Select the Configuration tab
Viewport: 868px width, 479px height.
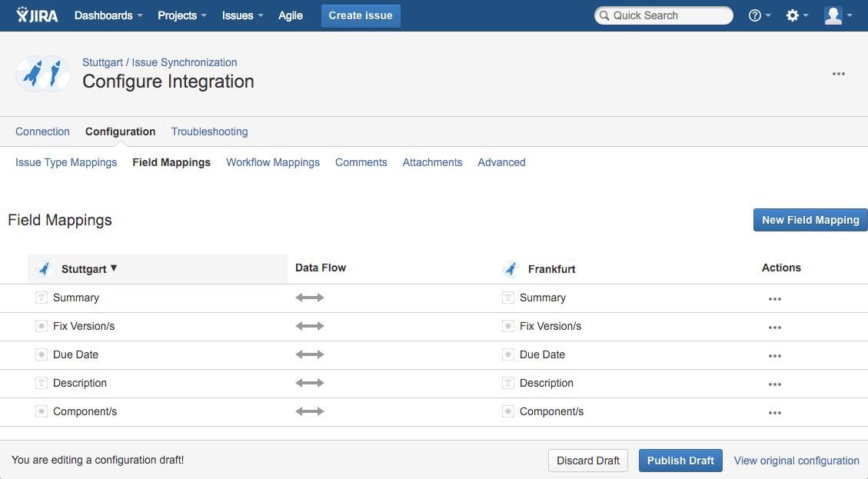click(x=120, y=131)
